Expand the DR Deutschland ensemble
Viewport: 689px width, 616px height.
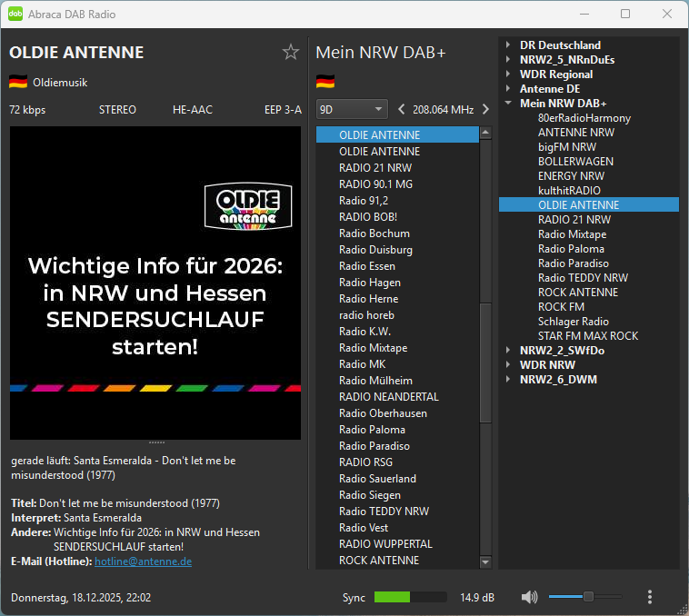[x=509, y=45]
